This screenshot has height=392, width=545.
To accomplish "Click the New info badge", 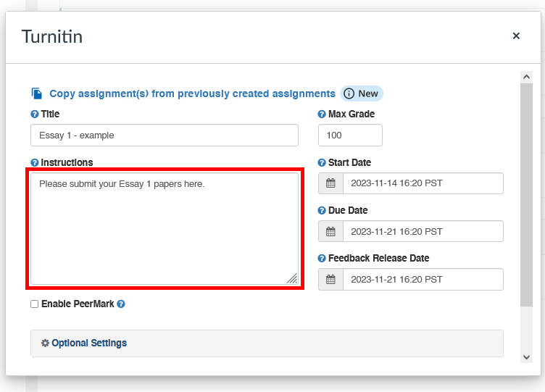I will 362,93.
